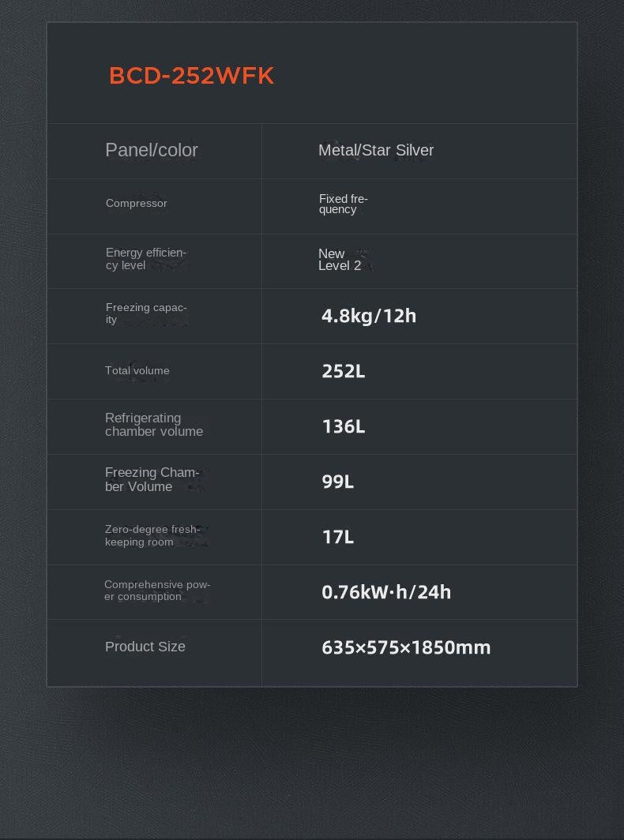
Task: Click the BCD-252WFK model title
Action: click(191, 76)
